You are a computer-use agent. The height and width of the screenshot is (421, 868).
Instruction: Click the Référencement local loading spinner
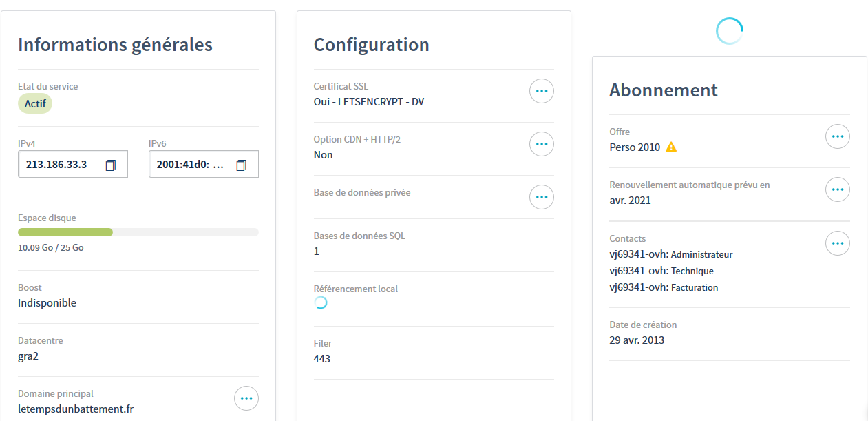[320, 302]
